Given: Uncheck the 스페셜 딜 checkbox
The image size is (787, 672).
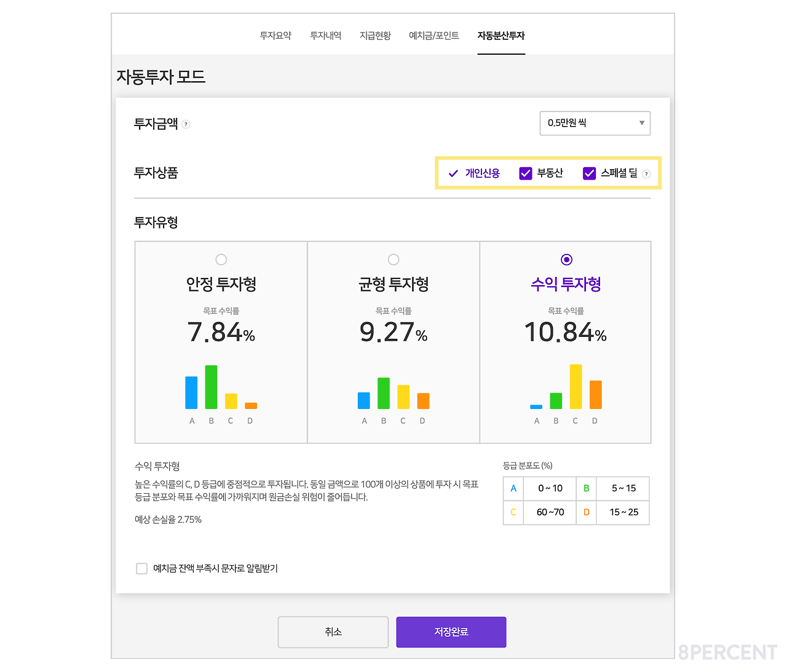Looking at the screenshot, I should [589, 173].
